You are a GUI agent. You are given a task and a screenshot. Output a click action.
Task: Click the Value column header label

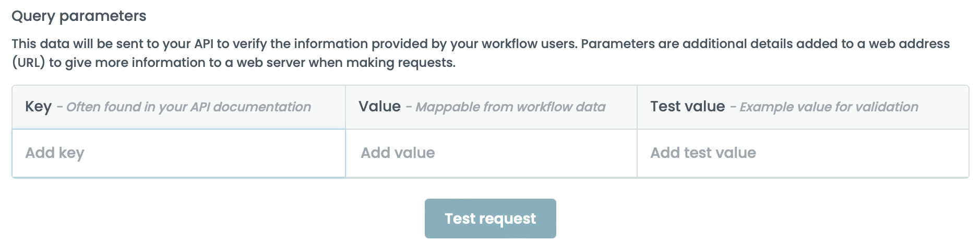click(x=379, y=107)
